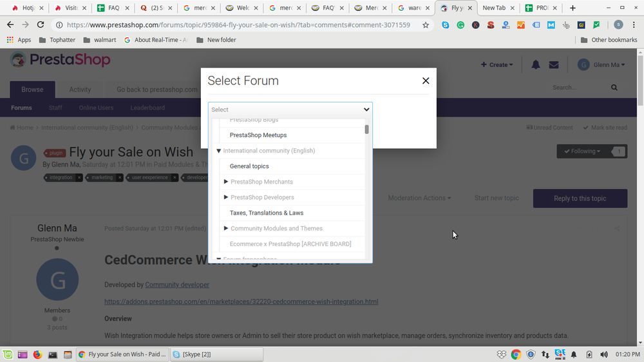This screenshot has width=644, height=362.
Task: Open a new browser tab
Action: [x=573, y=8]
